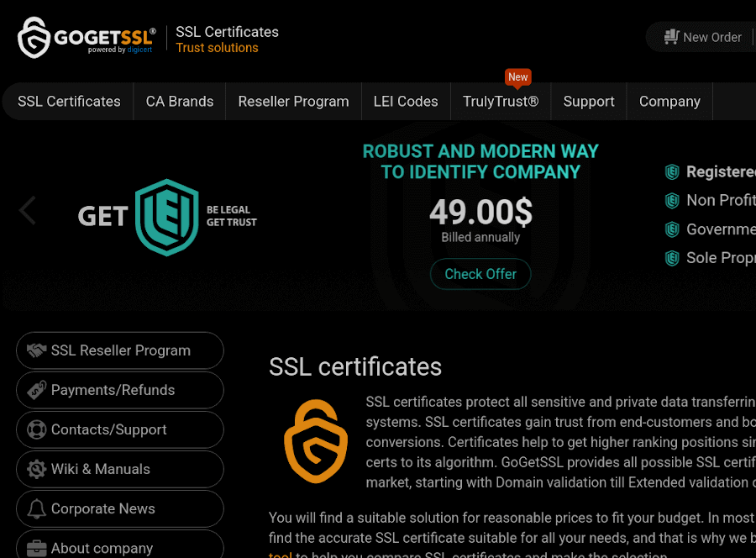This screenshot has width=756, height=558.
Task: Click the teal LEI shield banner logo
Action: click(x=167, y=217)
